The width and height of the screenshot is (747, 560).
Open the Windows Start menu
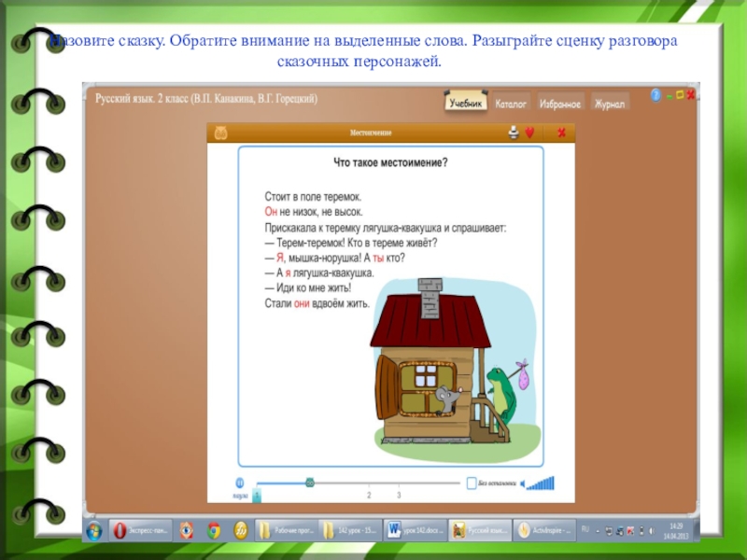[94, 530]
